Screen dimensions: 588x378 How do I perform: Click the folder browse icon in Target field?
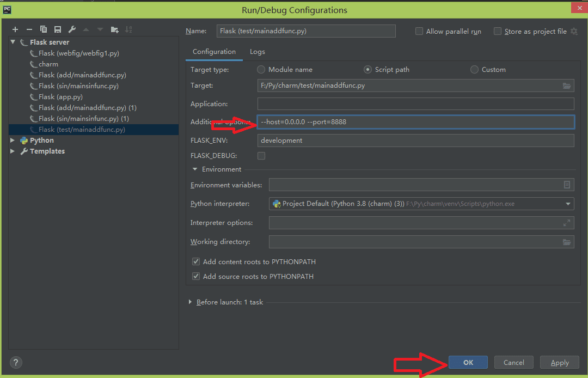tap(567, 86)
